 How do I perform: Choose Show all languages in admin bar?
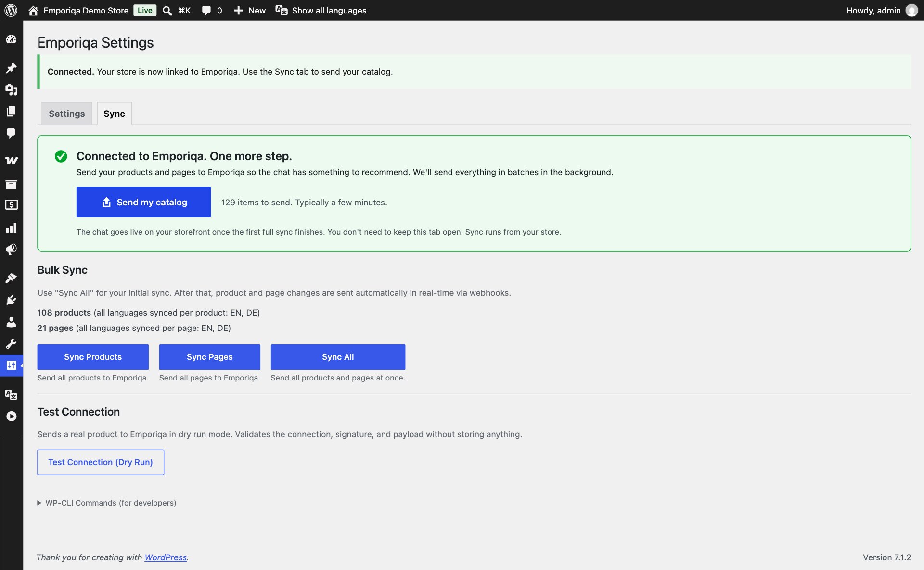pos(329,11)
